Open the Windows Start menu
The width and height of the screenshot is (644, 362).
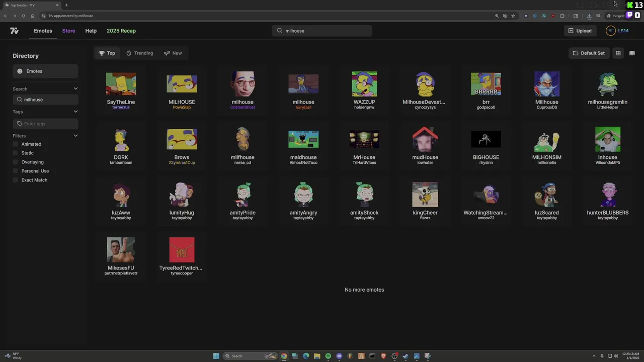point(216,356)
